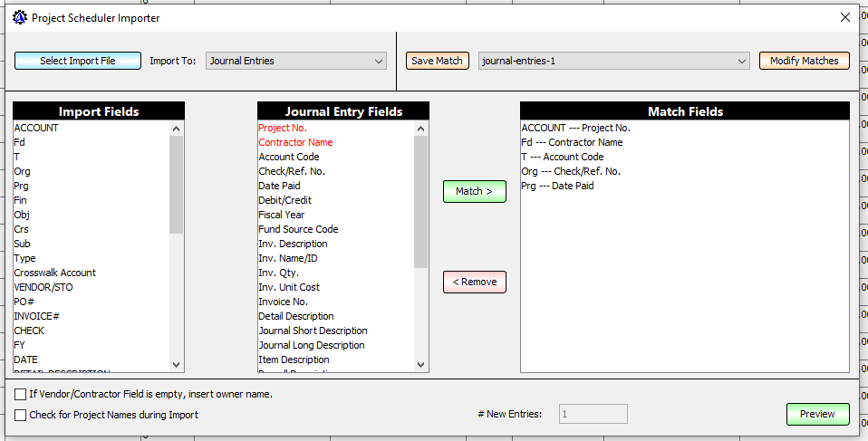The image size is (868, 441).
Task: Select the 'T --- Account Code' match
Action: point(562,157)
